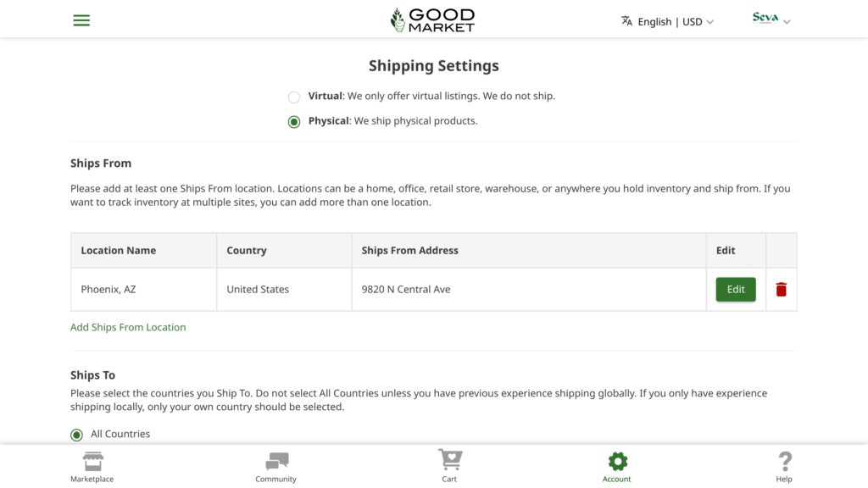The width and height of the screenshot is (868, 488).
Task: Select the All Countries radio option
Action: (76, 435)
